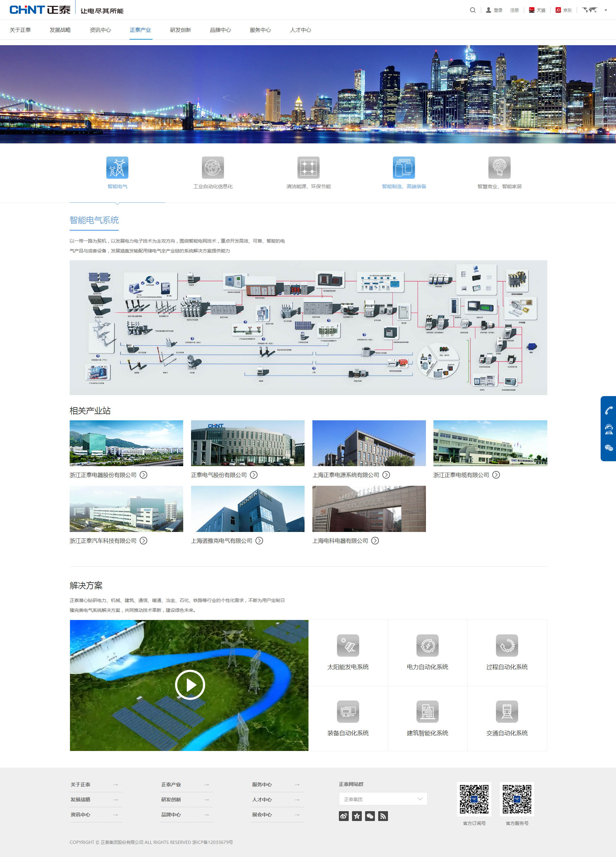Open the 太阳能发电系统 solution icon
This screenshot has width=616, height=857.
pyautogui.click(x=348, y=645)
